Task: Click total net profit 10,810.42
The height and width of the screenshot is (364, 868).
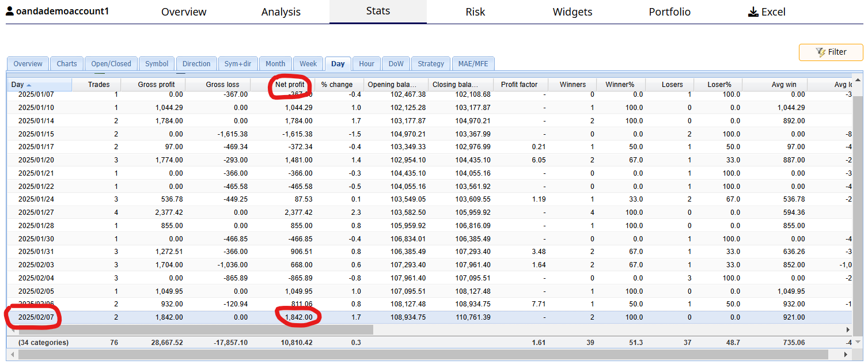Action: 296,343
